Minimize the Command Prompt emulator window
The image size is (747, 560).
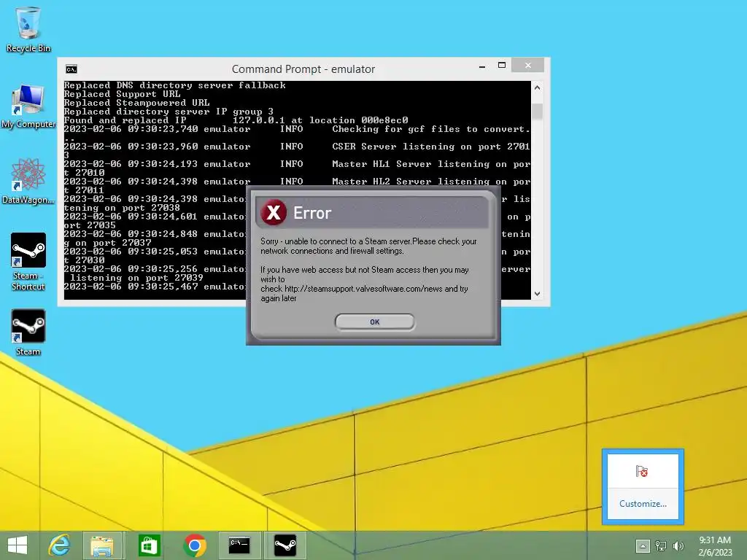click(482, 66)
